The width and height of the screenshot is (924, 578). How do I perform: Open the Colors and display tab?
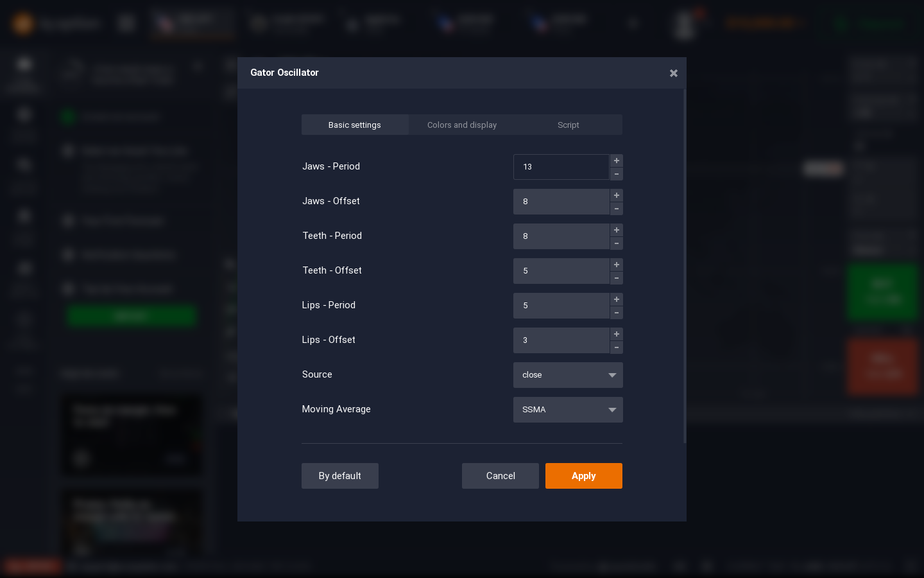point(462,125)
